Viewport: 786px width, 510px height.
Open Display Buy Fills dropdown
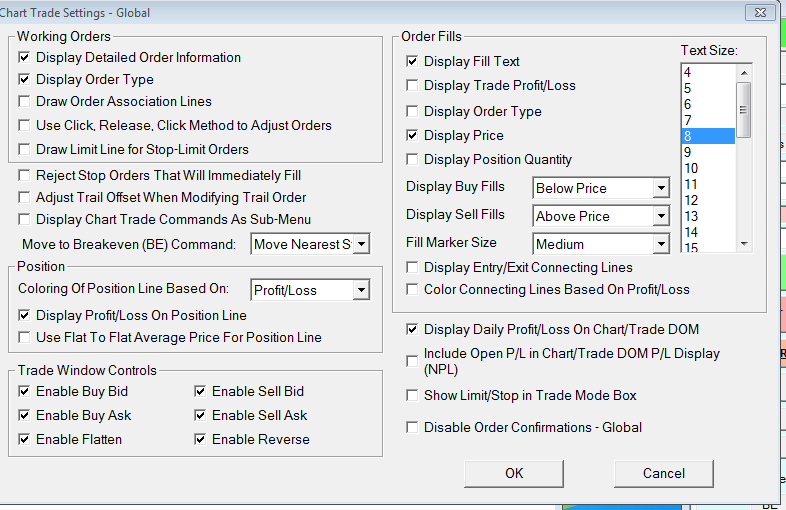660,188
